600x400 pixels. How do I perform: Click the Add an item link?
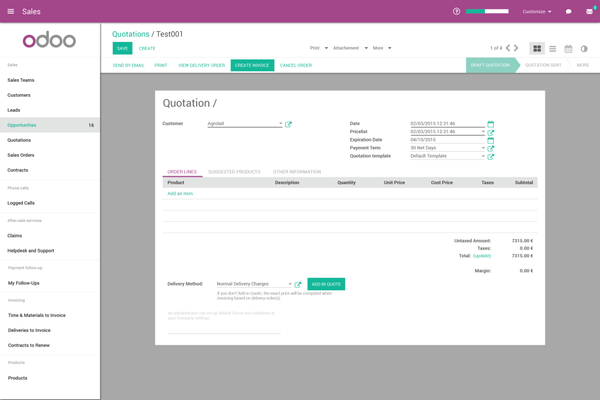coord(180,193)
